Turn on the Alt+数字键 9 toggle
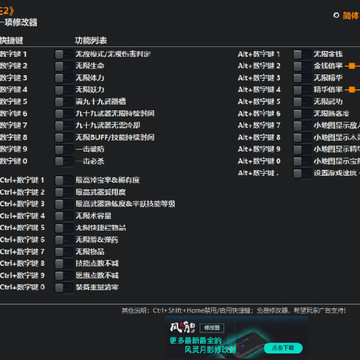 point(302,149)
